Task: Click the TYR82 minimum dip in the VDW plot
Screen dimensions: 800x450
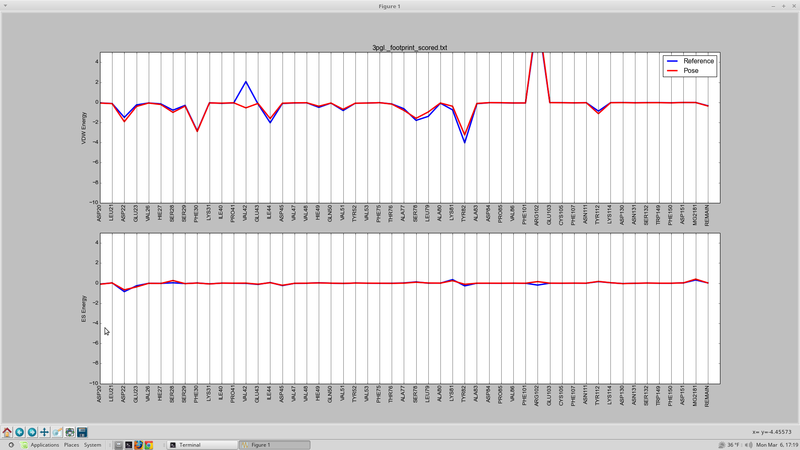Action: click(x=464, y=141)
